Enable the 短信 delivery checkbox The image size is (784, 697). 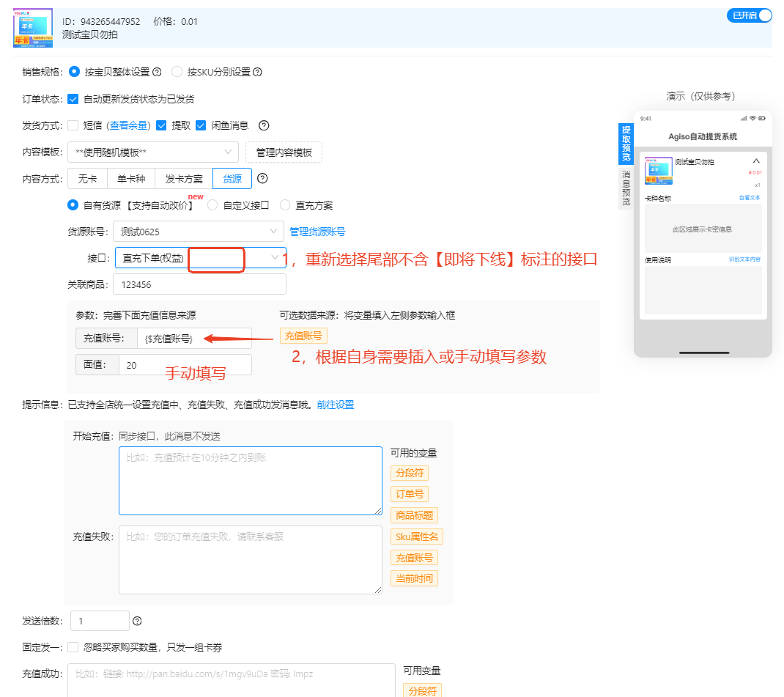pos(73,125)
